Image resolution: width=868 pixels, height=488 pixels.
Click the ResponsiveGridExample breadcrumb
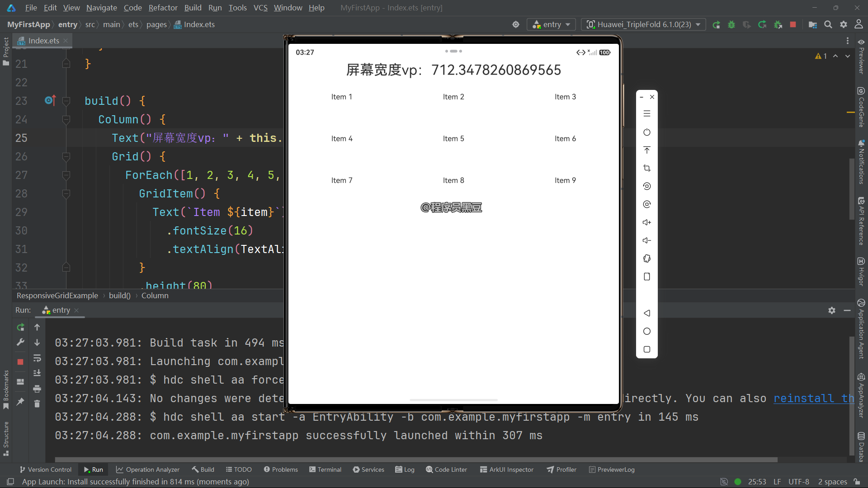tap(57, 296)
